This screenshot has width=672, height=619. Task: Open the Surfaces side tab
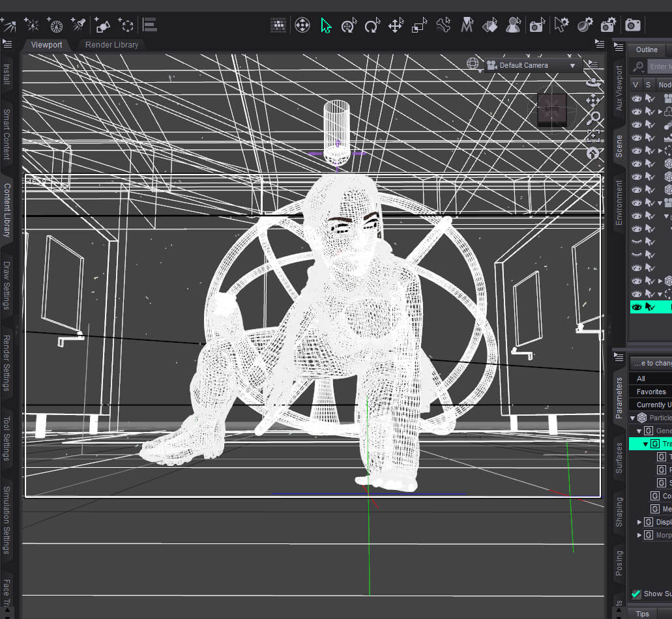[x=619, y=458]
